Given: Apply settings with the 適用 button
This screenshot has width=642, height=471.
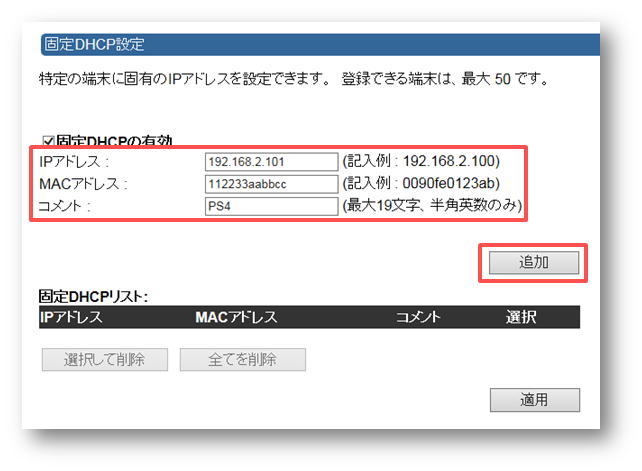Looking at the screenshot, I should point(535,400).
